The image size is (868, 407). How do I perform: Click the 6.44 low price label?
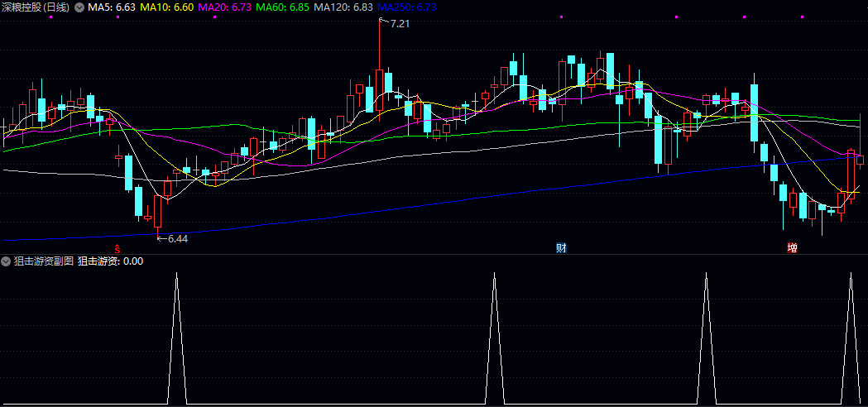pyautogui.click(x=178, y=239)
